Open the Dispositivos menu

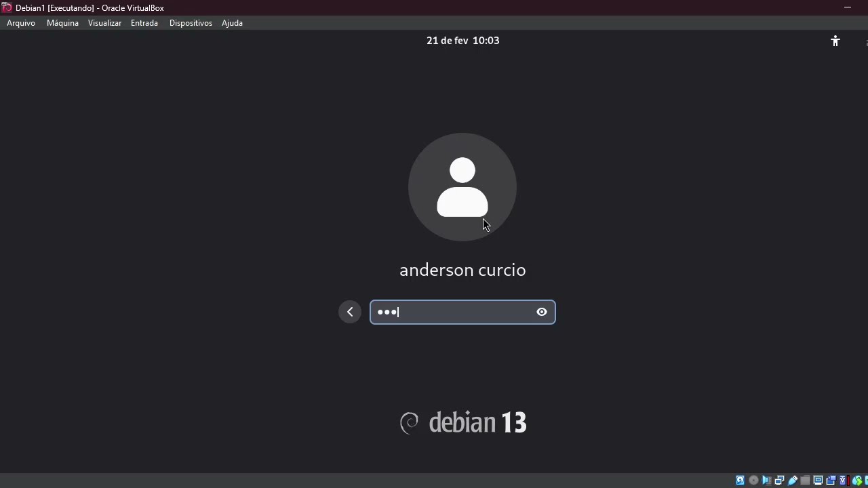tap(191, 23)
